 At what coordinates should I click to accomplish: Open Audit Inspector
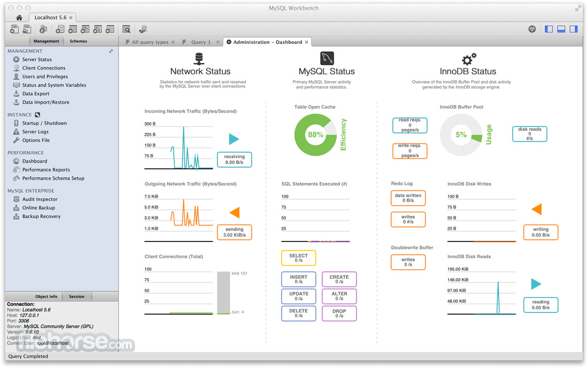(x=40, y=199)
